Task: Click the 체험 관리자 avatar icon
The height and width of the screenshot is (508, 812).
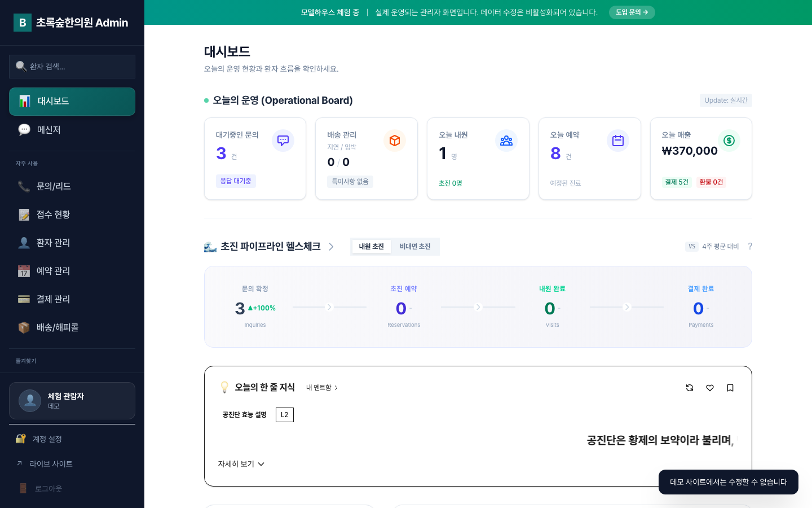Action: point(30,401)
